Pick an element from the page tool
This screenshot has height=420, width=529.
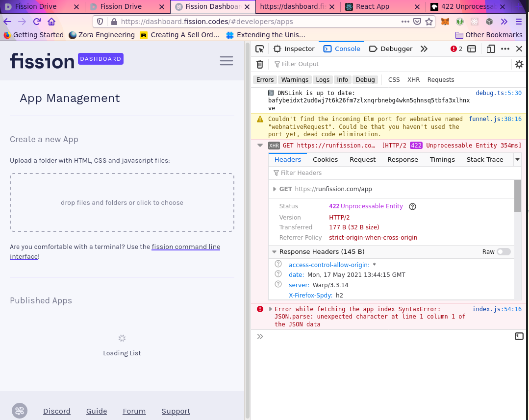tap(259, 49)
